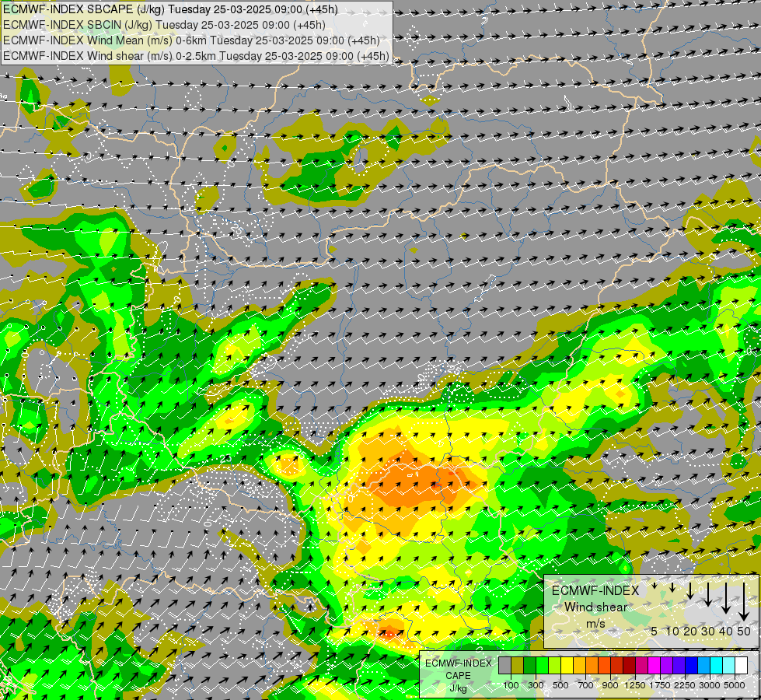Image resolution: width=761 pixels, height=700 pixels.
Task: Pick the olive CAPE legend swatch
Action: click(518, 666)
